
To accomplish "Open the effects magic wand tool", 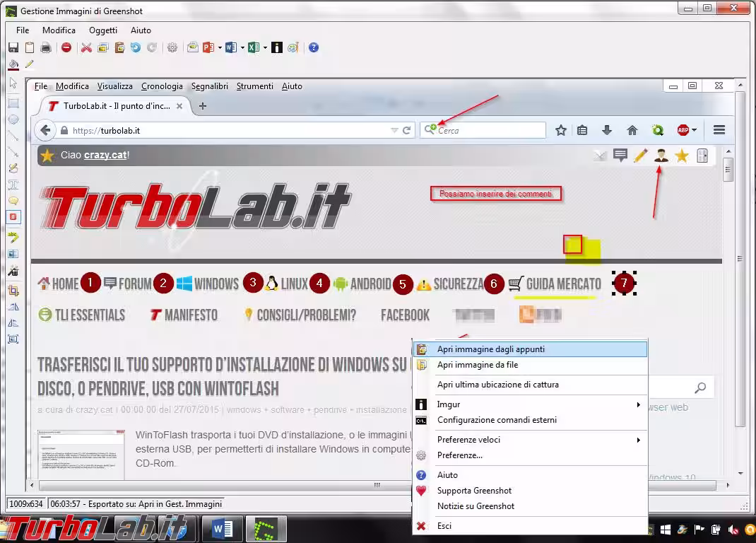I will click(13, 271).
